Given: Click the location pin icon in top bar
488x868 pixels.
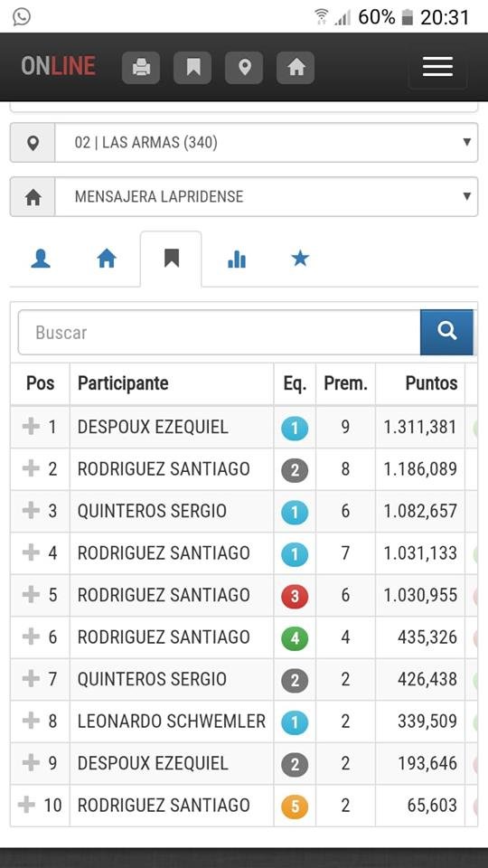Looking at the screenshot, I should [x=244, y=68].
